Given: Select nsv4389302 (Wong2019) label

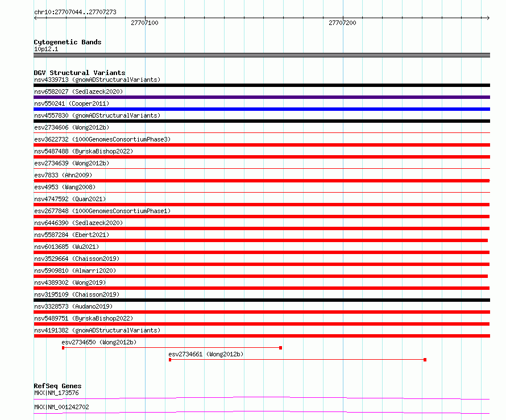Looking at the screenshot, I should click(x=70, y=282).
